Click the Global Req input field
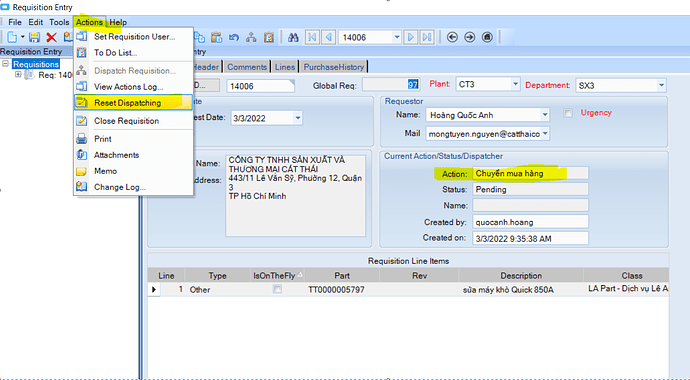Image resolution: width=690 pixels, height=380 pixels. pos(390,85)
